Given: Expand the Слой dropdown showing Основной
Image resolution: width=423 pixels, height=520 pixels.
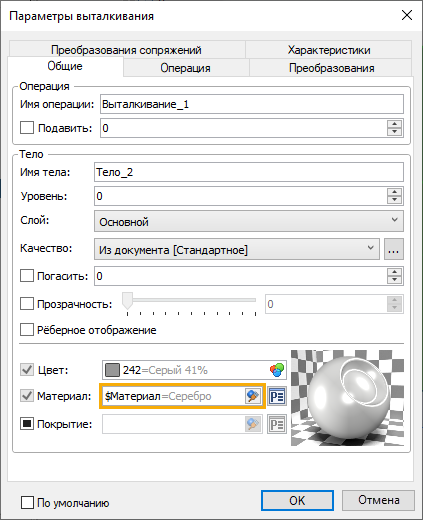Looking at the screenshot, I should coord(249,221).
